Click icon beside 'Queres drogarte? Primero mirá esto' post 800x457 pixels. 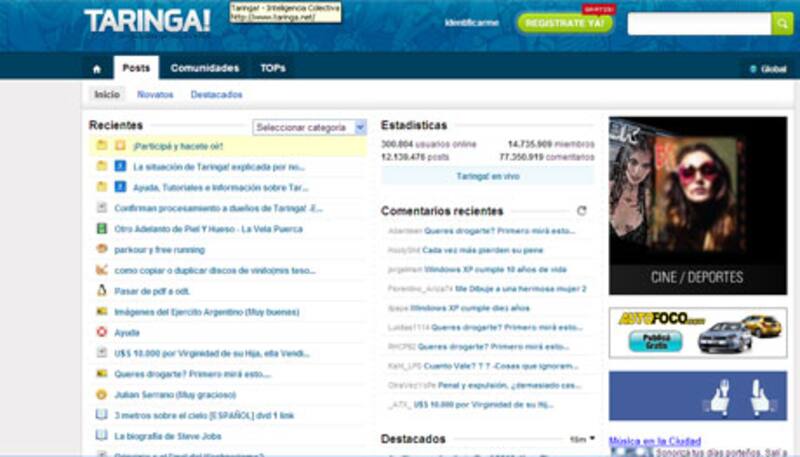(102, 373)
